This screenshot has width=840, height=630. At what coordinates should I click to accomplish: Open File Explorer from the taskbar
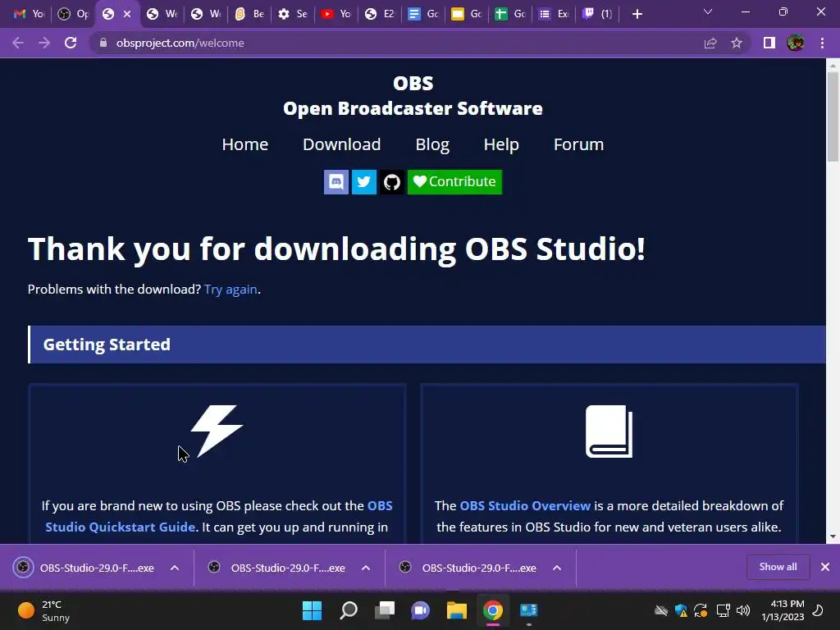457,610
